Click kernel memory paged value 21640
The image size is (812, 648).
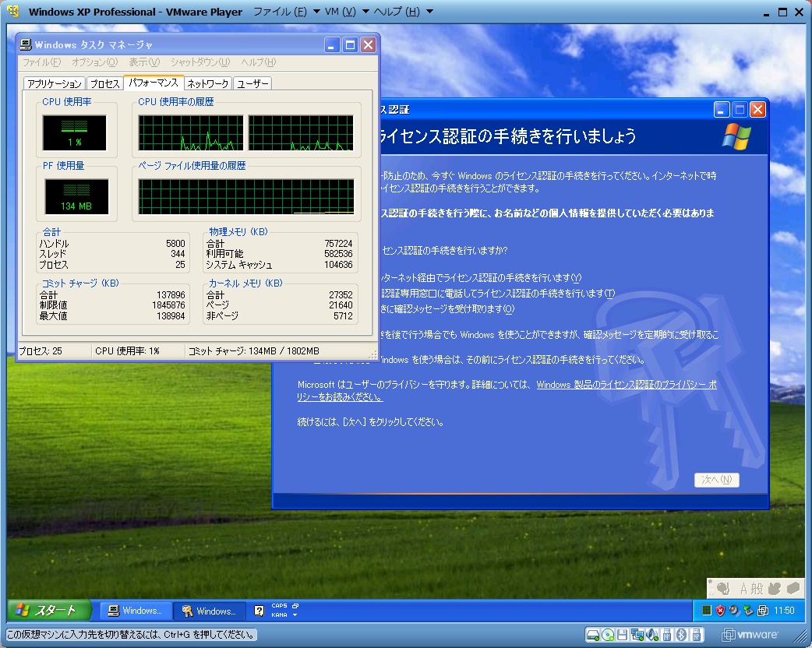pos(341,305)
